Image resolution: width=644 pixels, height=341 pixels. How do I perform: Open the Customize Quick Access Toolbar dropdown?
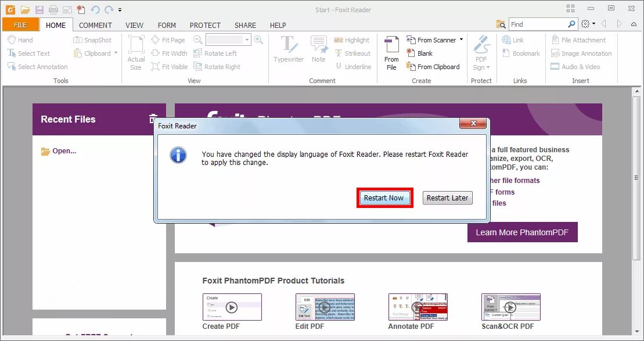tap(120, 9)
